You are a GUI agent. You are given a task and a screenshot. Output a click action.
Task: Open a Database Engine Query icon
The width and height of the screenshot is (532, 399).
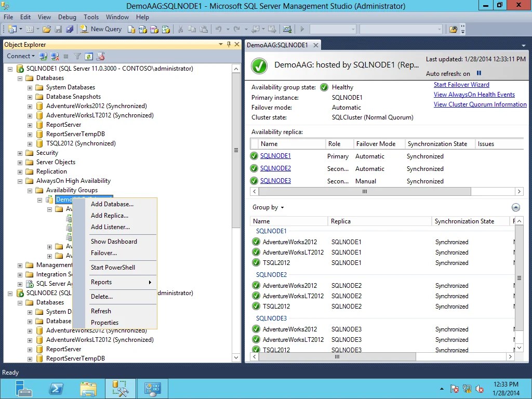click(x=131, y=30)
